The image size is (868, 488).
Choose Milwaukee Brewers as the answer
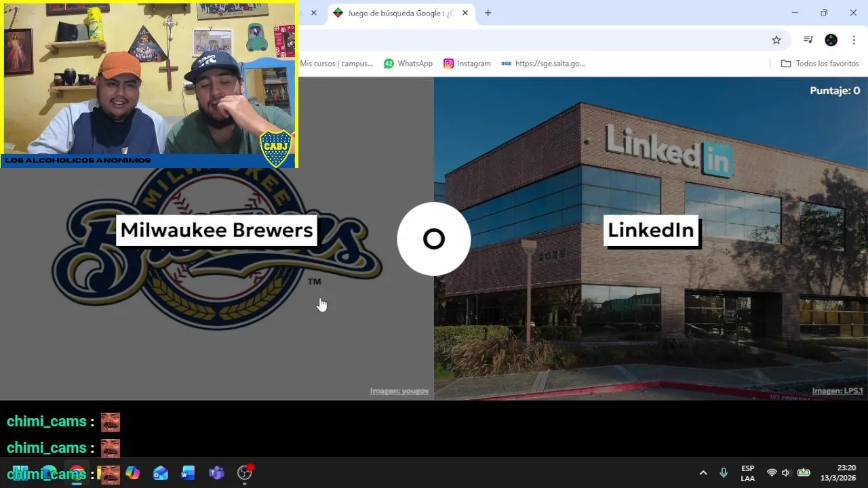[x=216, y=230]
